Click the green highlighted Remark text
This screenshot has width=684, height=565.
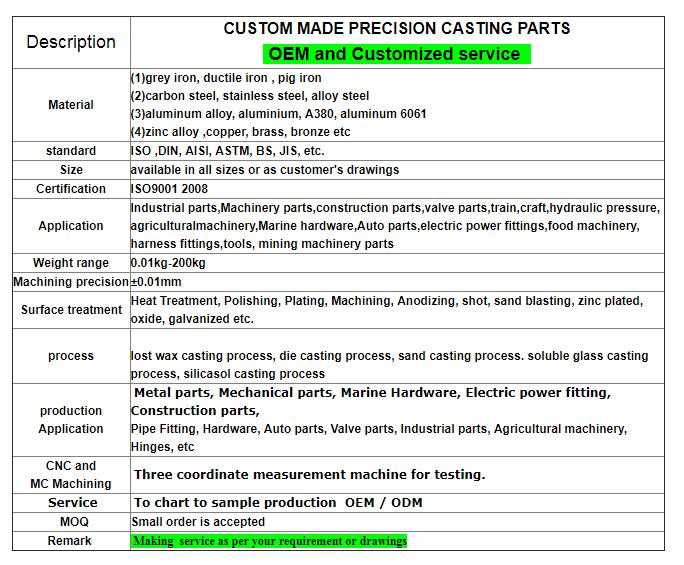(x=269, y=541)
